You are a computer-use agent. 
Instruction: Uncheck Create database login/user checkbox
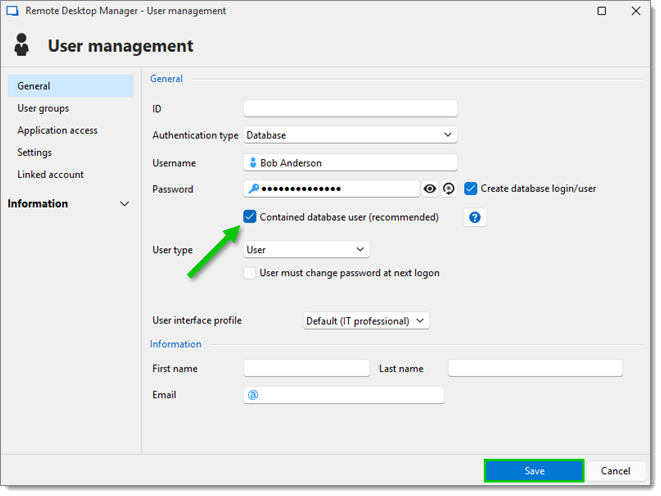(470, 189)
